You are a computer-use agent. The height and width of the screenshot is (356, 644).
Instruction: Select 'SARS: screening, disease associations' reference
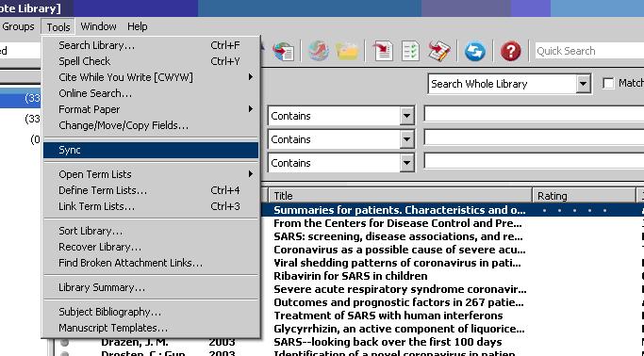coord(398,236)
